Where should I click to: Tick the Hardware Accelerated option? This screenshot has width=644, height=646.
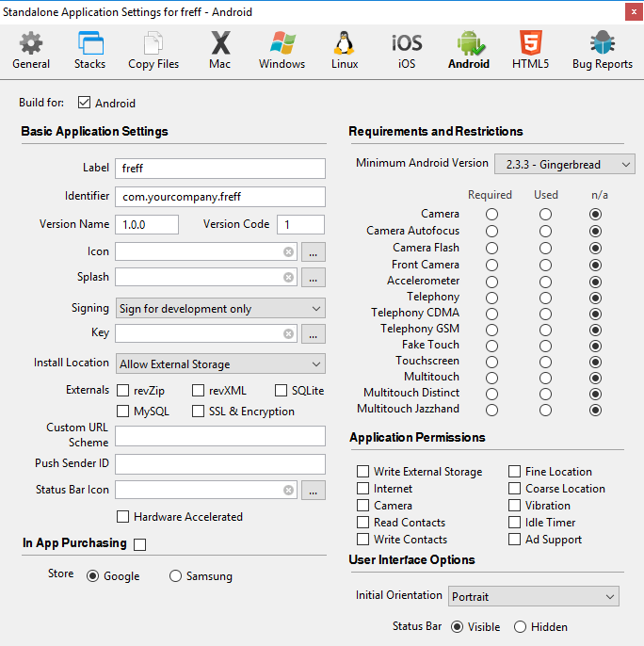click(x=122, y=517)
